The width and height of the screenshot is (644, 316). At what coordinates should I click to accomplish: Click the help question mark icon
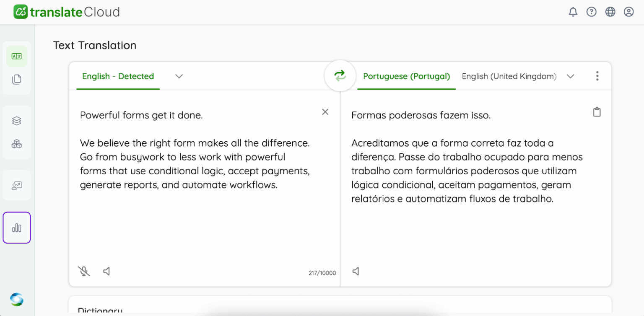[x=591, y=12]
